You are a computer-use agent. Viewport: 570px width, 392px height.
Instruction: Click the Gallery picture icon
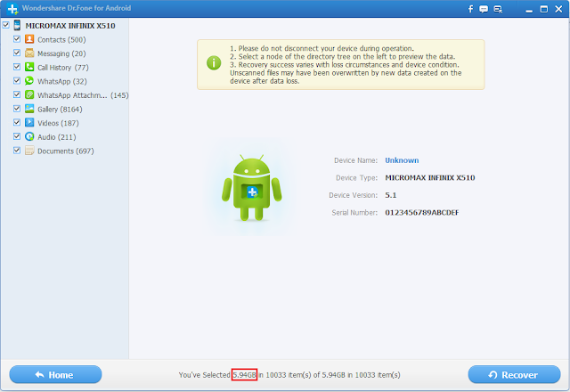[x=29, y=109]
